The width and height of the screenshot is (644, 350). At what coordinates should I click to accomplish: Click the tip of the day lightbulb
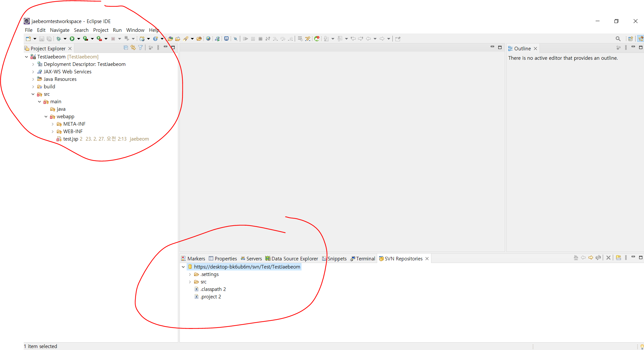click(x=642, y=346)
